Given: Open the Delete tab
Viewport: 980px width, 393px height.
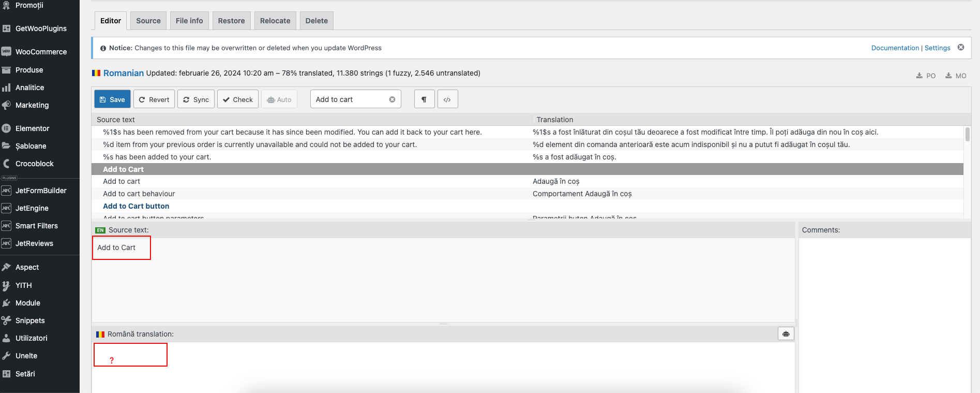Looking at the screenshot, I should (316, 21).
